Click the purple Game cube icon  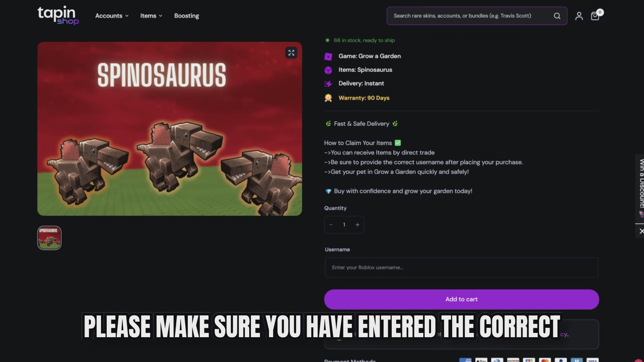pyautogui.click(x=328, y=56)
